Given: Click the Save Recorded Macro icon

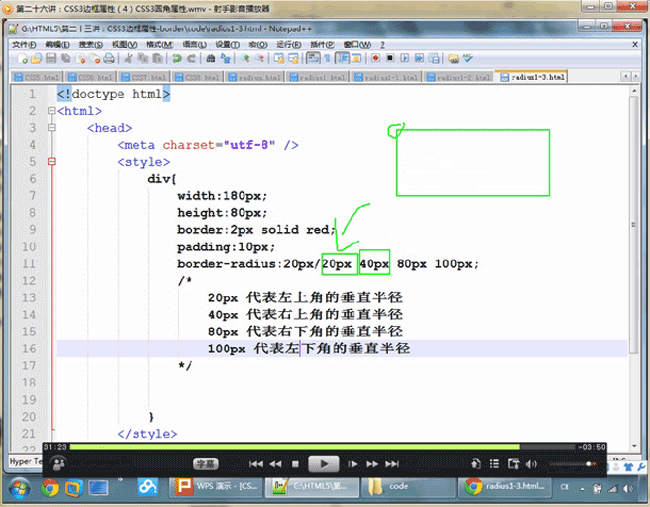Looking at the screenshot, I should coord(434,58).
